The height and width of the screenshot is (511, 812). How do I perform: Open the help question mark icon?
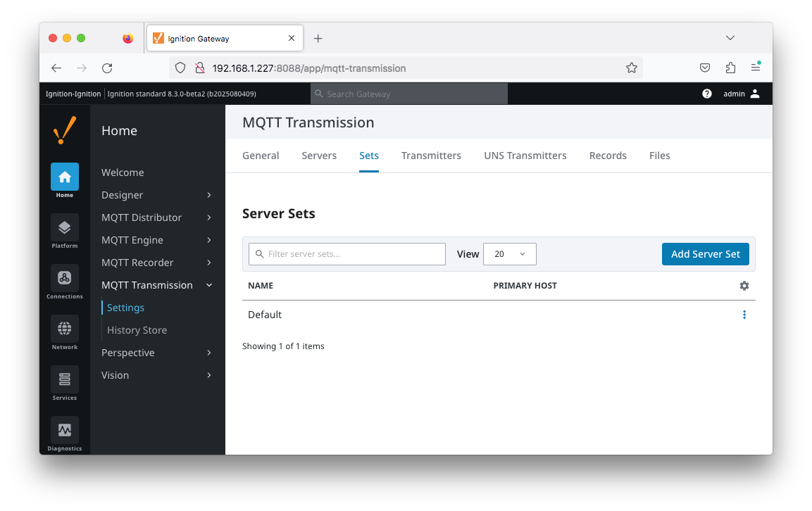click(x=707, y=94)
